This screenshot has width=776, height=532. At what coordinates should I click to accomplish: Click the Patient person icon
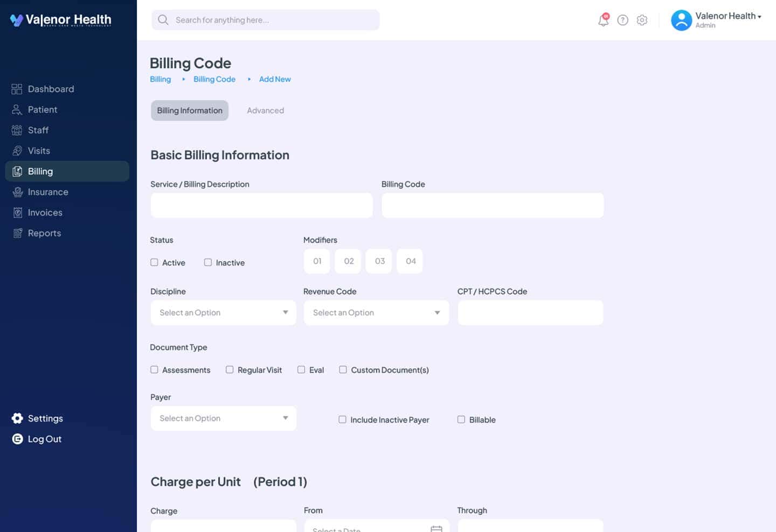pyautogui.click(x=17, y=109)
